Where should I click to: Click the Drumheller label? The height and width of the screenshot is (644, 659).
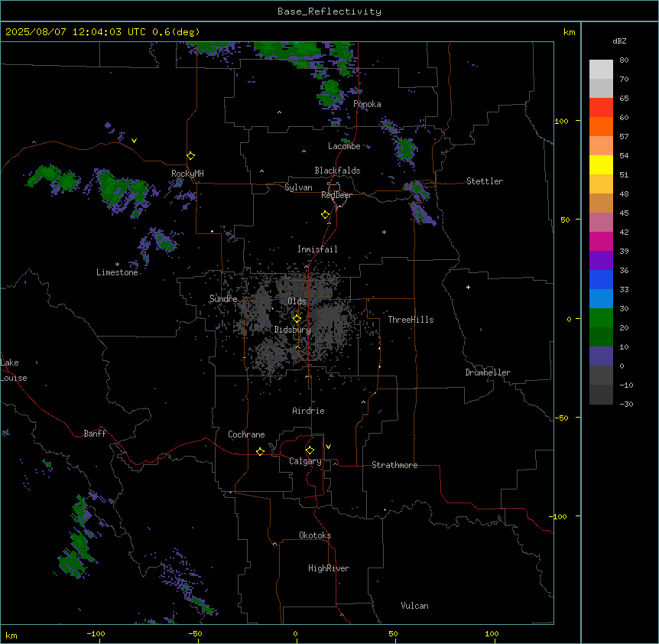[488, 372]
